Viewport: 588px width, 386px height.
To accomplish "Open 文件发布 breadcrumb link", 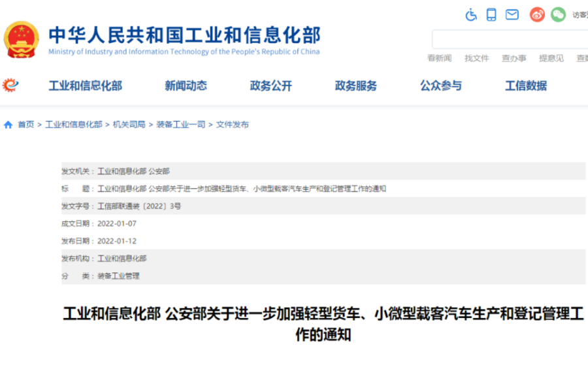I will coord(233,124).
